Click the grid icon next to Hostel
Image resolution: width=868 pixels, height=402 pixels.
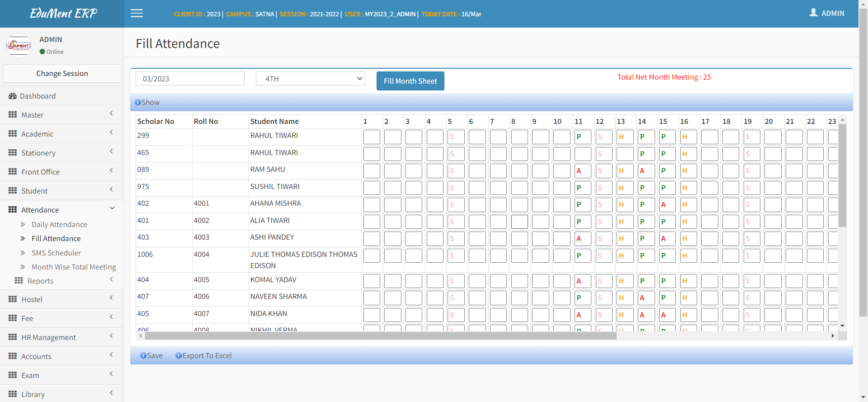[x=13, y=299]
